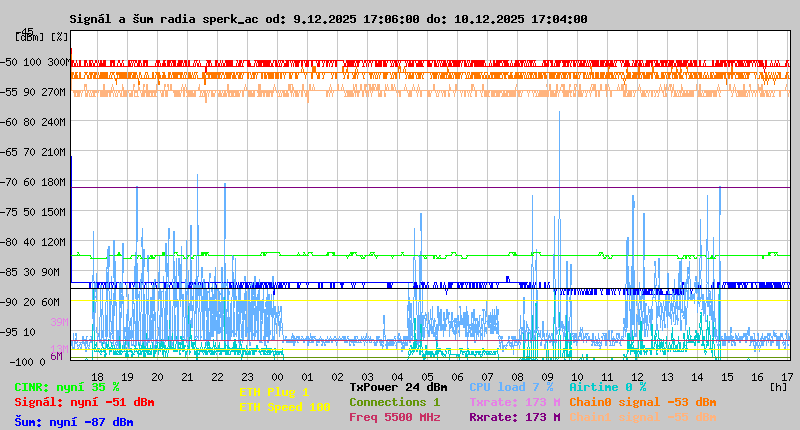Viewport: 800px width, 430px height.
Task: Click the hour '00' x-axis tick label
Action: [277, 377]
